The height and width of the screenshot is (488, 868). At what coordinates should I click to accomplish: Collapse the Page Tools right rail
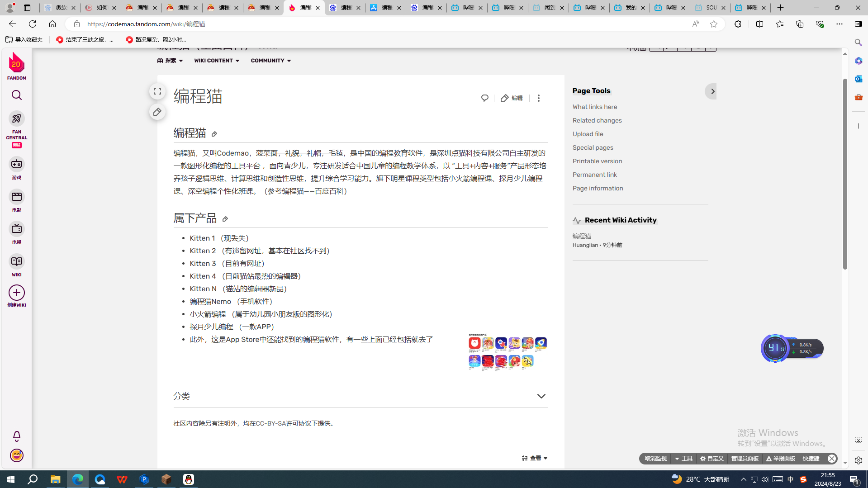pos(711,91)
